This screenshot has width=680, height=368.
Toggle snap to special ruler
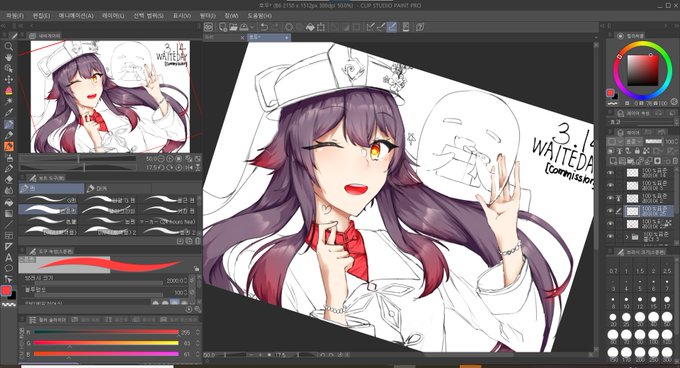[x=381, y=27]
